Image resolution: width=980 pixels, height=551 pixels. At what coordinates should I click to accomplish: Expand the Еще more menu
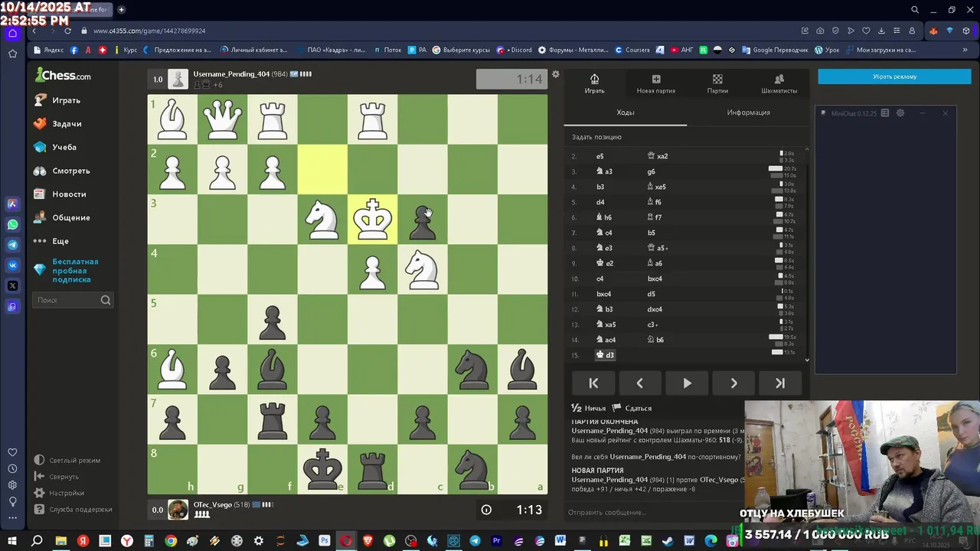(51, 241)
